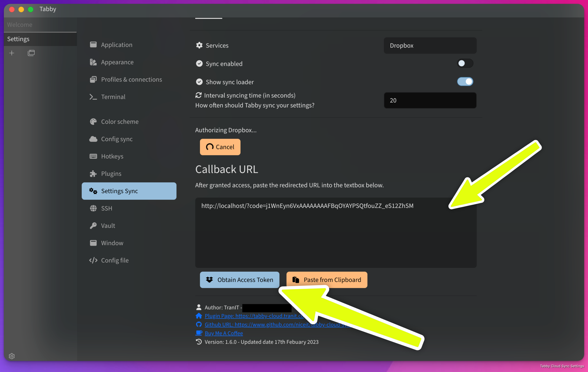Click the Terminal prompt icon
Viewport: 588px width, 372px height.
93,97
